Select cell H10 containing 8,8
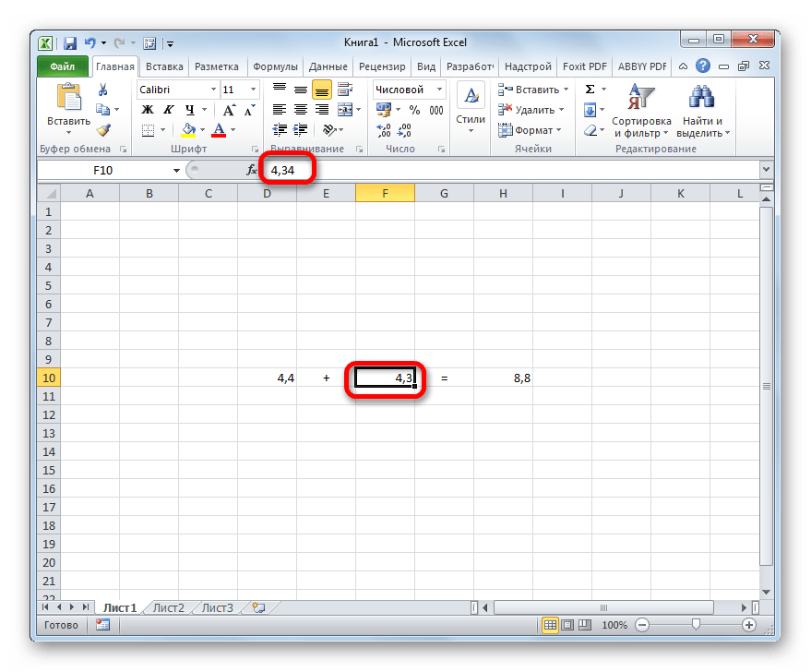The image size is (811, 672). 503,378
